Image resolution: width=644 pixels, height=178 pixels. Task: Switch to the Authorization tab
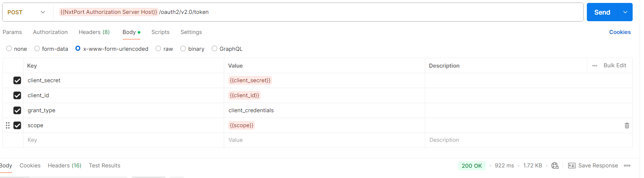50,32
